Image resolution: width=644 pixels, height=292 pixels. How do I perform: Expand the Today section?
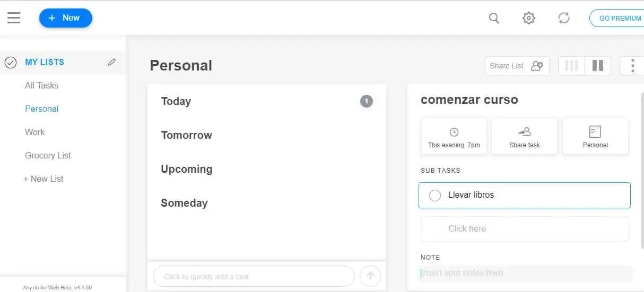tap(176, 101)
